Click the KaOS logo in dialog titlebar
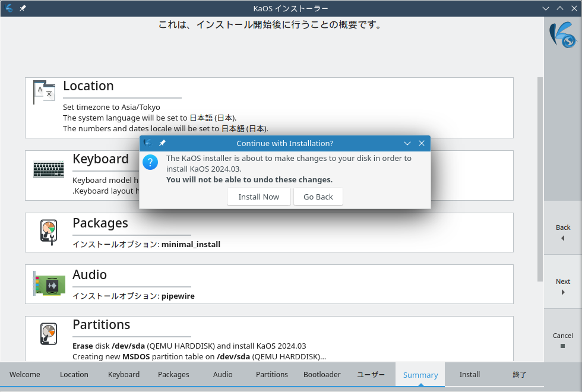 pyautogui.click(x=148, y=143)
